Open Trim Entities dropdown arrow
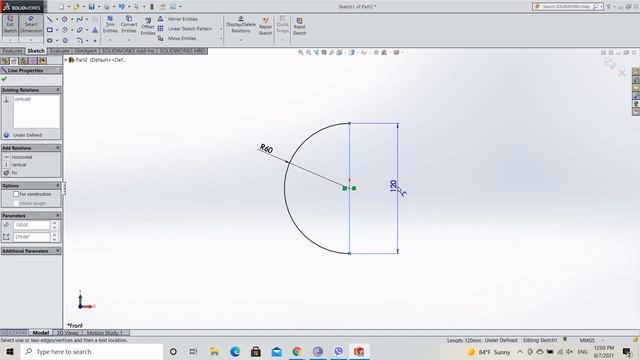The height and width of the screenshot is (360, 640). pos(110,40)
